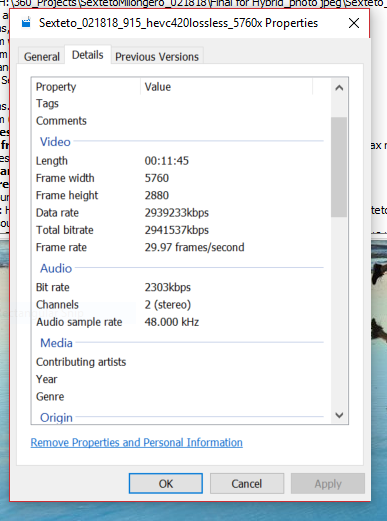
Task: Click the Properties dialog title text
Action: tap(178, 23)
